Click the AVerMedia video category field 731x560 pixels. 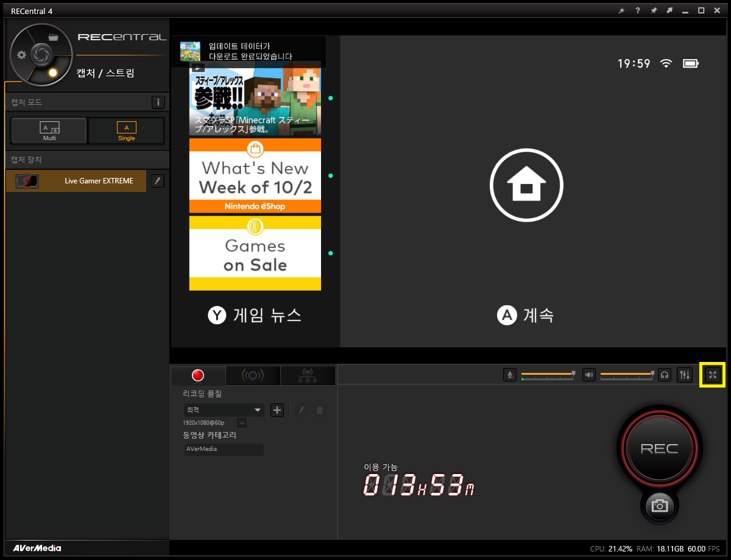tap(224, 449)
